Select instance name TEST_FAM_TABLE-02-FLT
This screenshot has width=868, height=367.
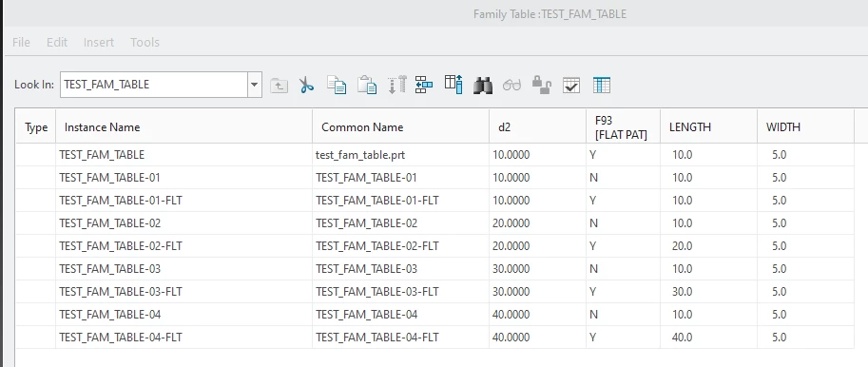pyautogui.click(x=183, y=245)
